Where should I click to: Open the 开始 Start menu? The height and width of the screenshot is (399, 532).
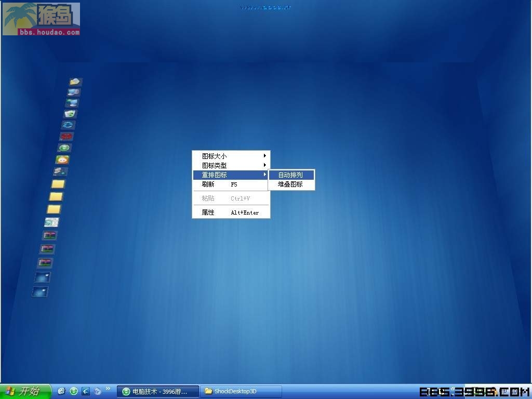pyautogui.click(x=25, y=391)
